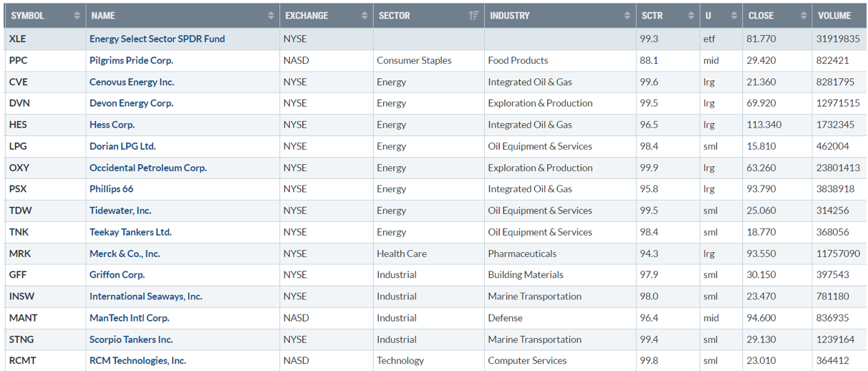This screenshot has width=868, height=371.
Task: Open the Merck & Co., Inc. link
Action: [x=125, y=254]
